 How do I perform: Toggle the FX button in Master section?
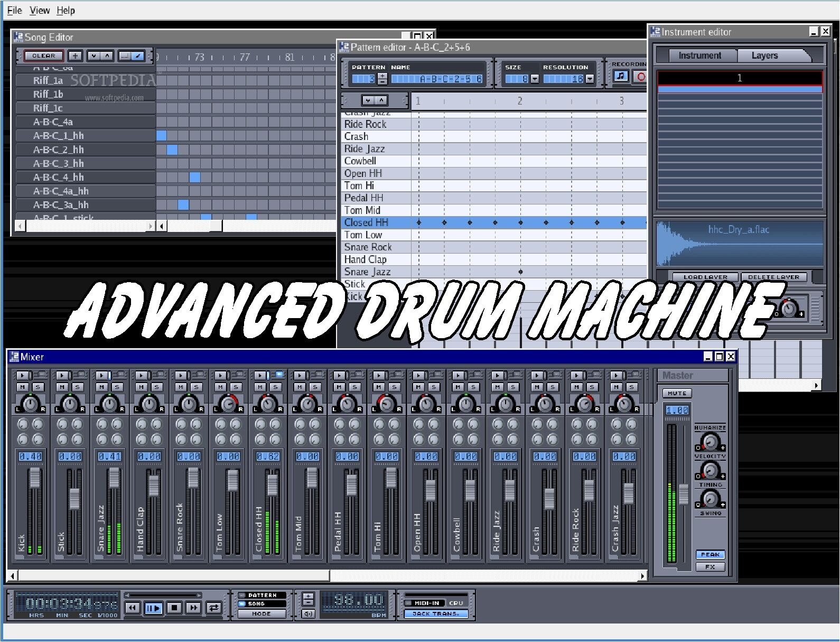(x=710, y=567)
